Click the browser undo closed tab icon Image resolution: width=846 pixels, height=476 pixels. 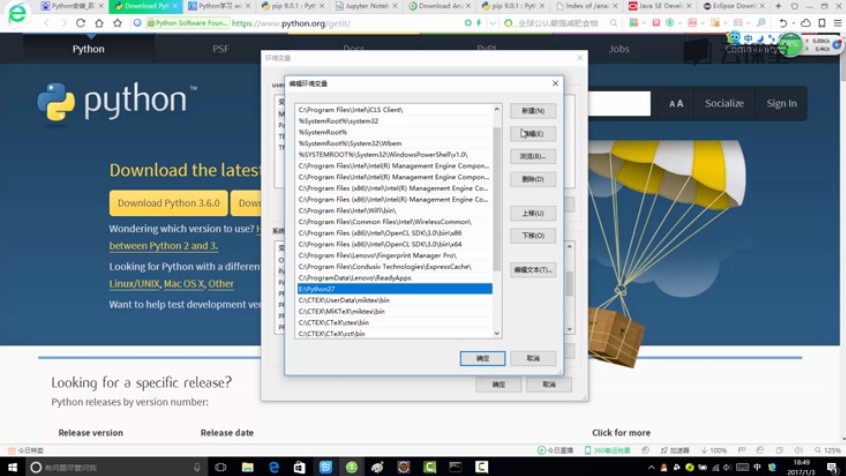coord(783,23)
